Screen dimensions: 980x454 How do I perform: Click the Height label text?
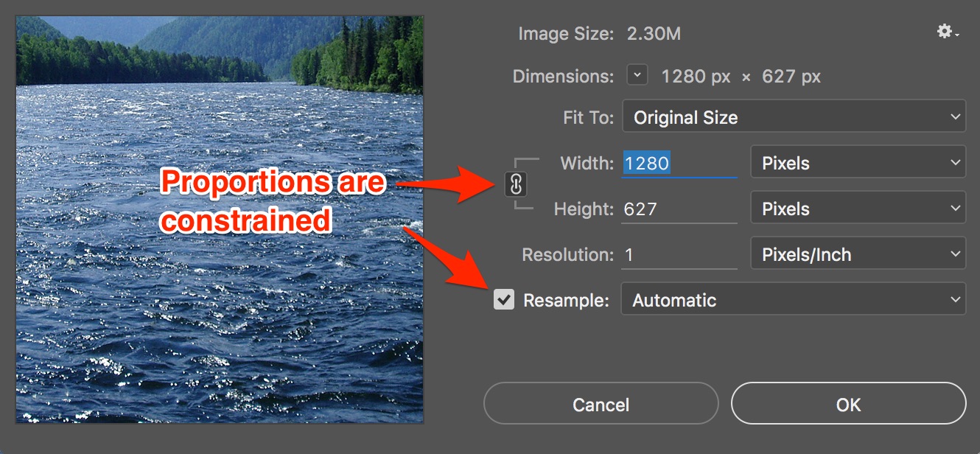coord(584,209)
